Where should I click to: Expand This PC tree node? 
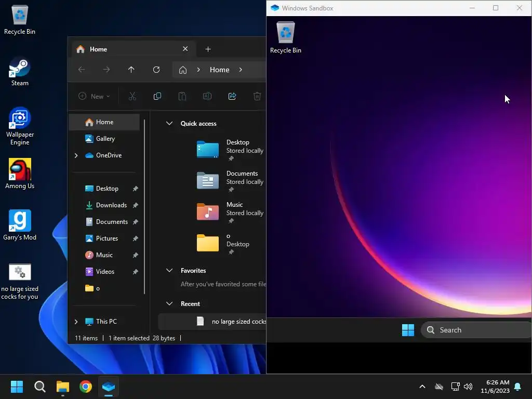click(76, 322)
